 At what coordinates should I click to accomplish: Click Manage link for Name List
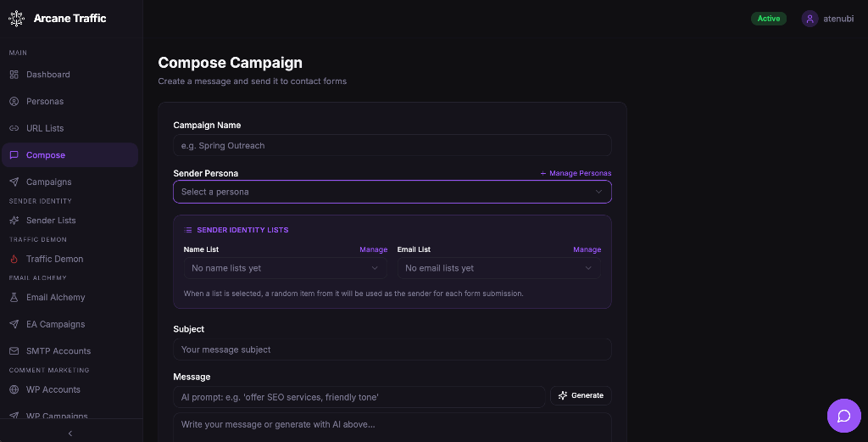374,249
